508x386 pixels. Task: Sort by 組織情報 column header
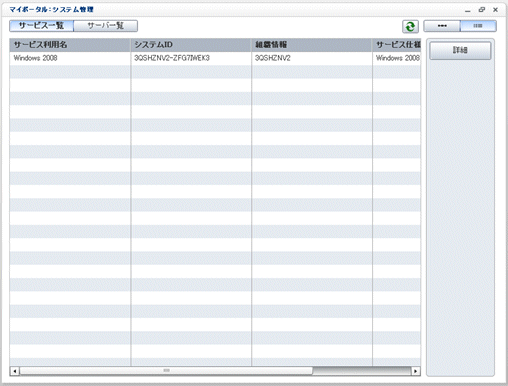[x=312, y=45]
